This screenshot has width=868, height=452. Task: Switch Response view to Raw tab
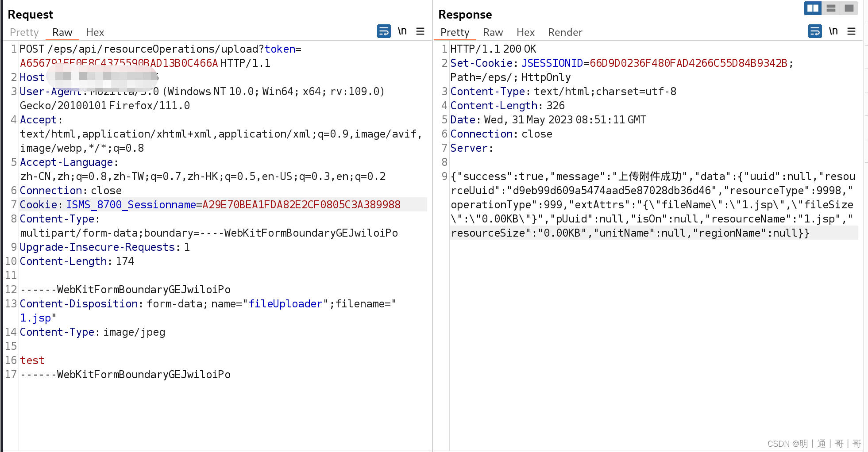point(493,32)
